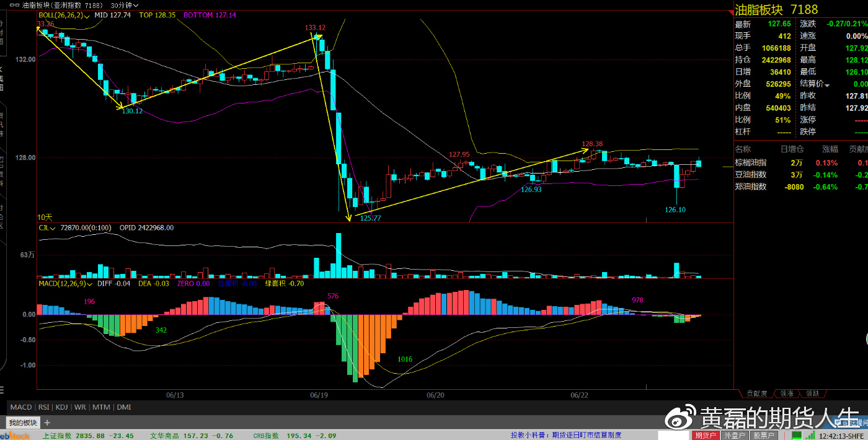Image resolution: width=868 pixels, height=440 pixels.
Task: Open the 期货逐日盯市结算制度 news link
Action: pos(587,436)
